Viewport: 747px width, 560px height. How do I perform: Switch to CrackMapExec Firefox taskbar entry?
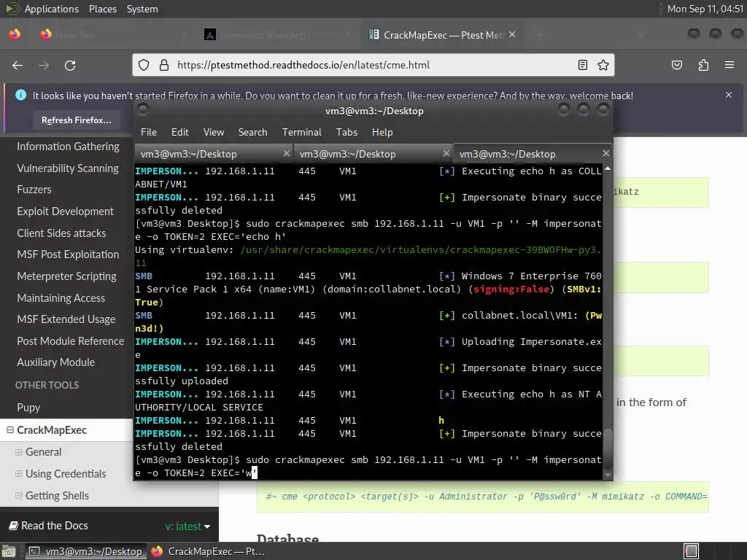pos(208,551)
